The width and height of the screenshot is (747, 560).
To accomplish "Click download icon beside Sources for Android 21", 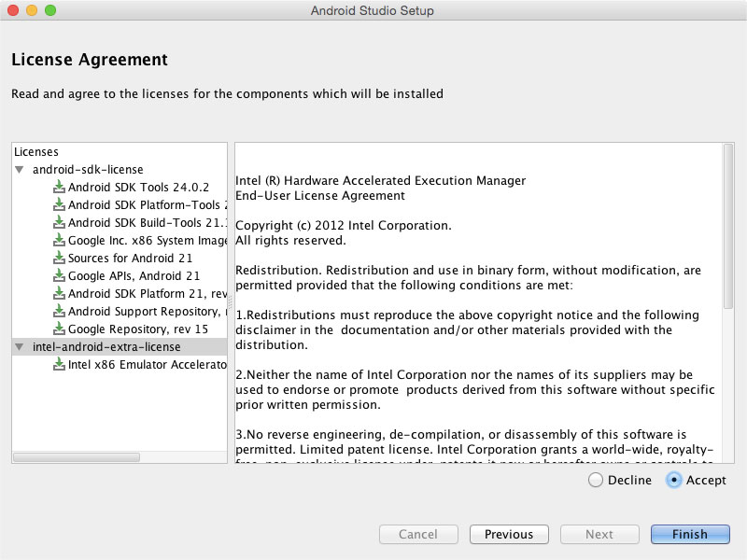I will point(59,258).
